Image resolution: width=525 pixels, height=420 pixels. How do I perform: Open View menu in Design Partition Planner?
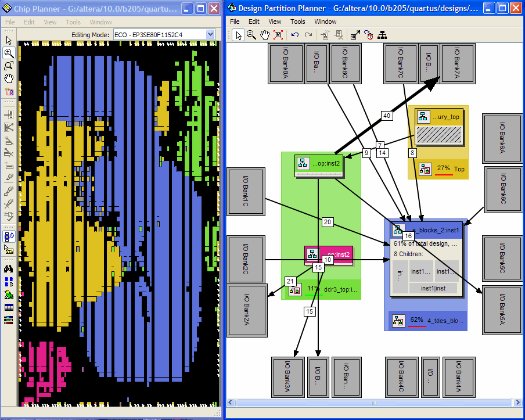pos(275,21)
